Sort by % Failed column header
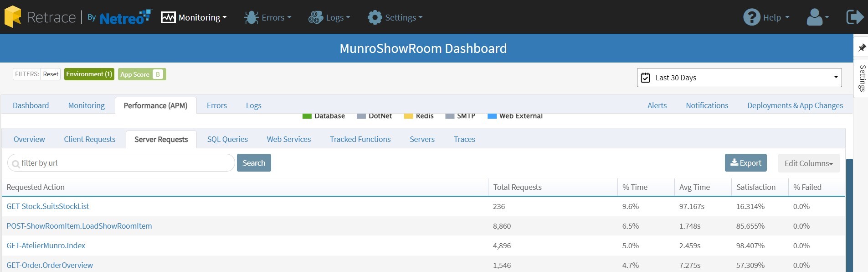The width and height of the screenshot is (868, 272). coord(807,187)
